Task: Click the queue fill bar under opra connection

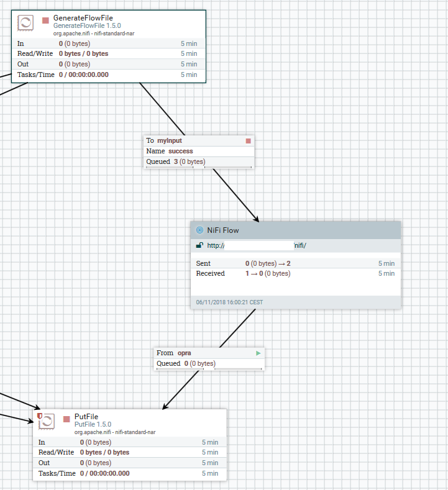Action: point(209,369)
